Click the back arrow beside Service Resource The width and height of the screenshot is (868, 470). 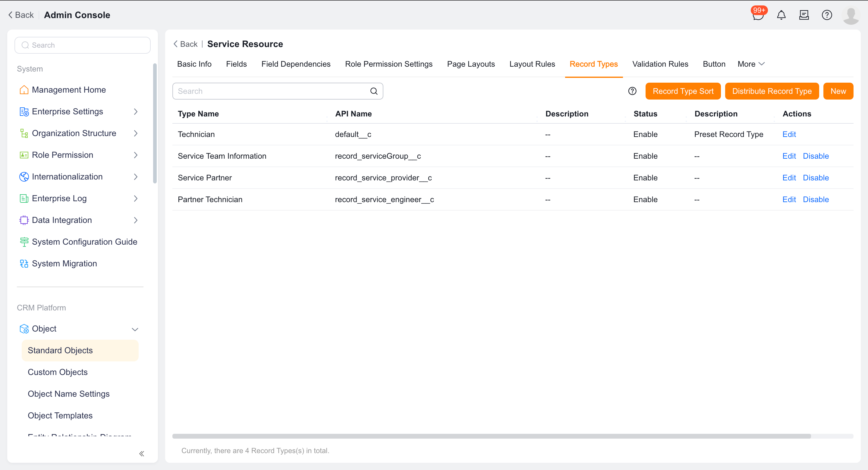coord(175,44)
